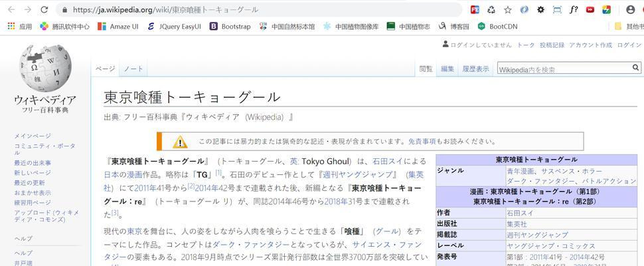Open the colorful lightning extension icon
Screen dimensions: 644x266
point(606,9)
